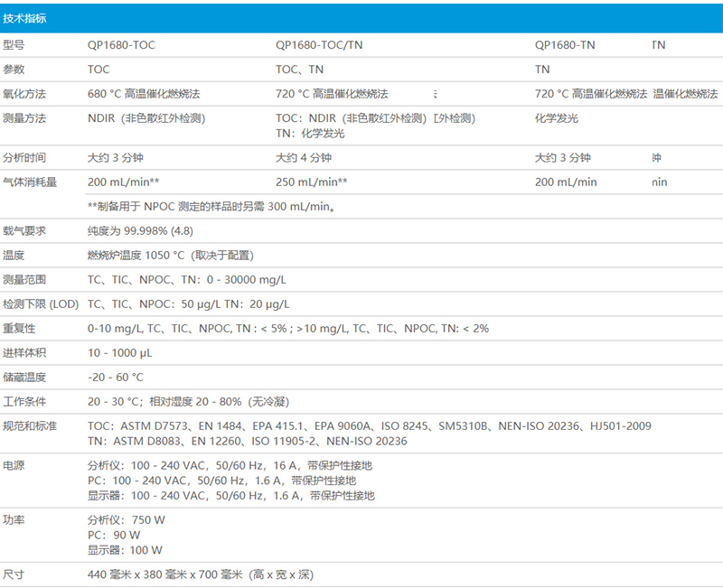Select '纯度为 99.998% (4.8)' value

[140, 231]
